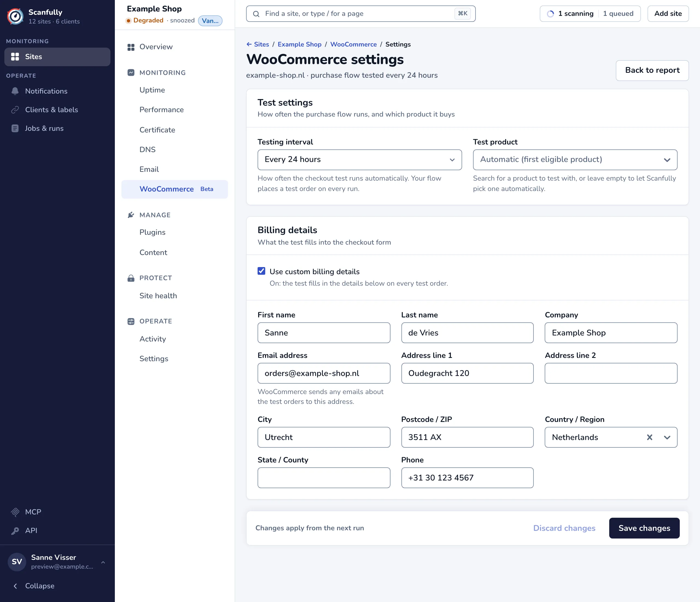Screen dimensions: 700x602
Task: Select the WooCommerce Beta menu item
Action: [175, 189]
